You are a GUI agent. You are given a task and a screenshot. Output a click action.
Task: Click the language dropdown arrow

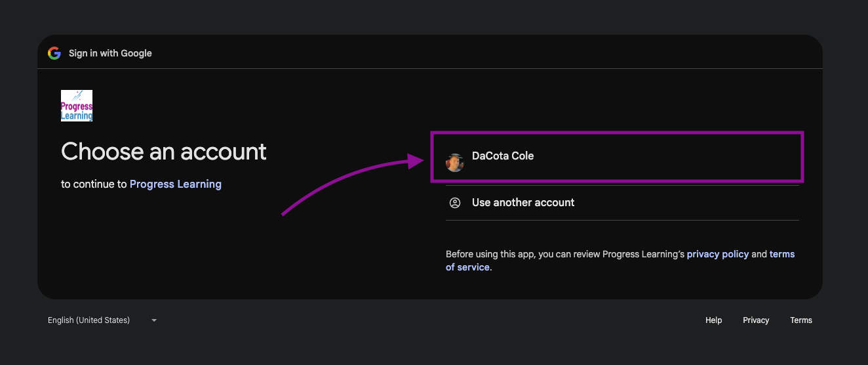tap(154, 320)
